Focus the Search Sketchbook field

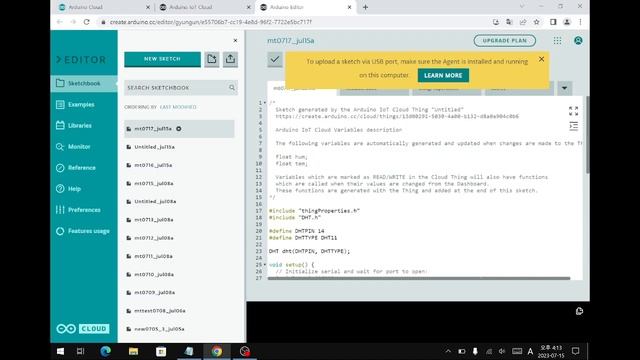[x=180, y=88]
